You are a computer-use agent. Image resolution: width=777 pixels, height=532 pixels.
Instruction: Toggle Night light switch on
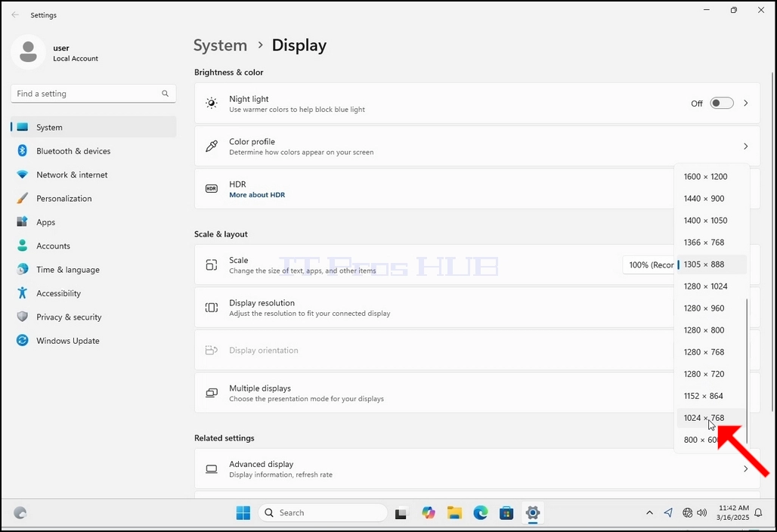[x=722, y=103]
